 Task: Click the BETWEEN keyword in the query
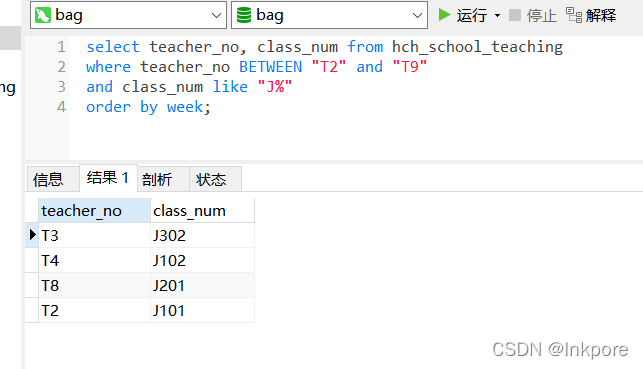[x=271, y=67]
